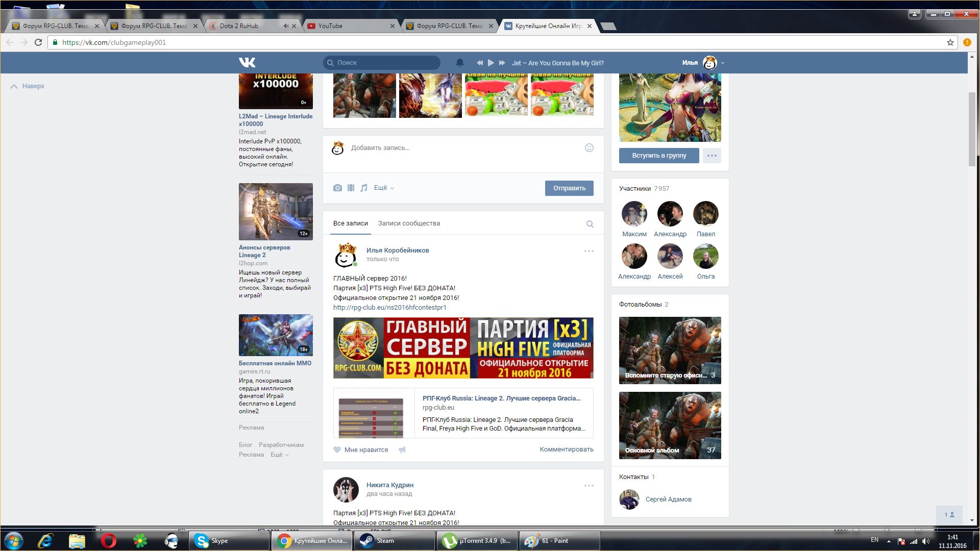Open the notifications bell in VK header
Screen dimensions: 980x551
pos(459,62)
